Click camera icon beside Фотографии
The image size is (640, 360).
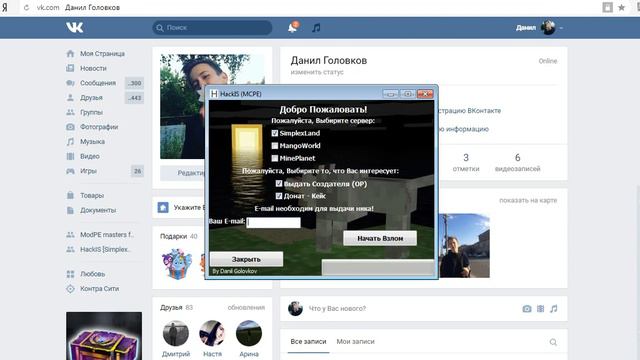(70, 127)
